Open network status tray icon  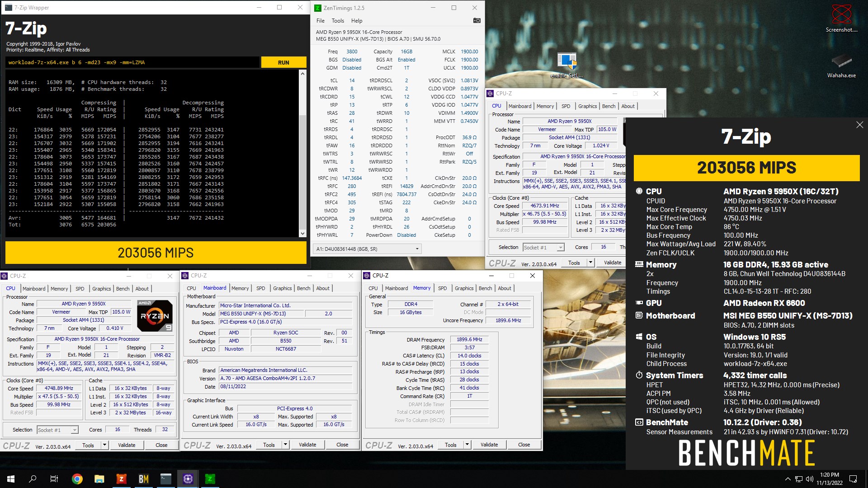799,479
